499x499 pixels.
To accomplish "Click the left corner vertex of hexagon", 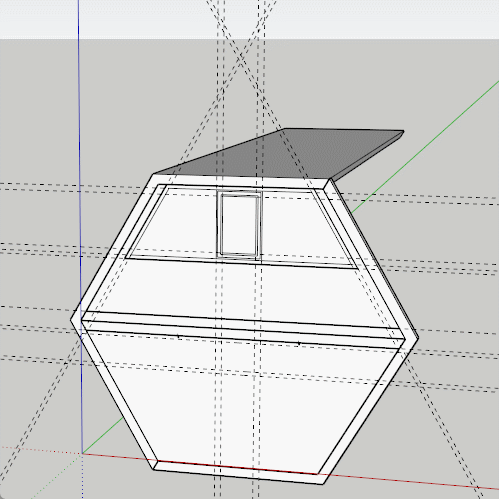I will (x=71, y=320).
